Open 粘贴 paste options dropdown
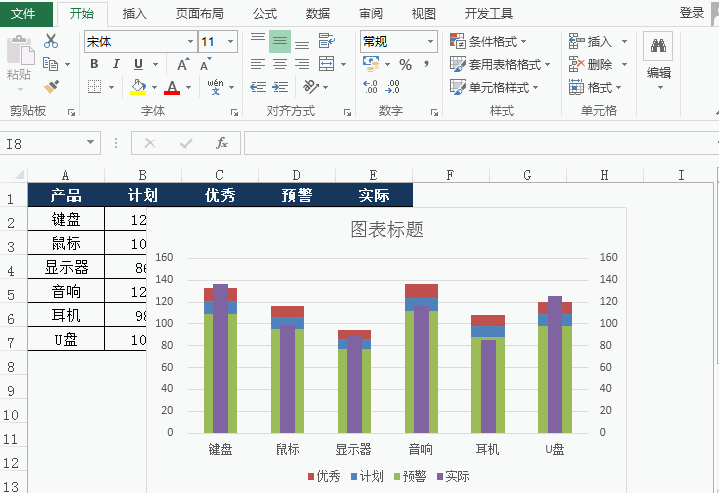Screen dimensions: 719x493 coord(19,89)
